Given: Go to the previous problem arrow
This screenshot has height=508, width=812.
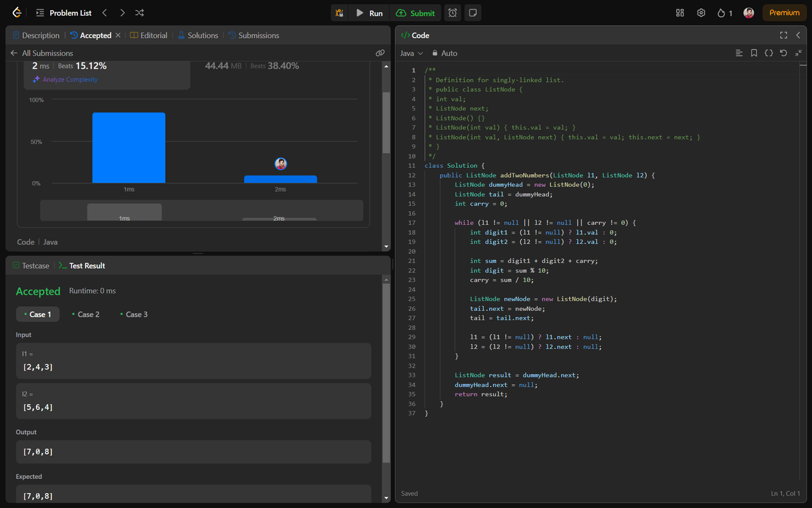Looking at the screenshot, I should [104, 13].
